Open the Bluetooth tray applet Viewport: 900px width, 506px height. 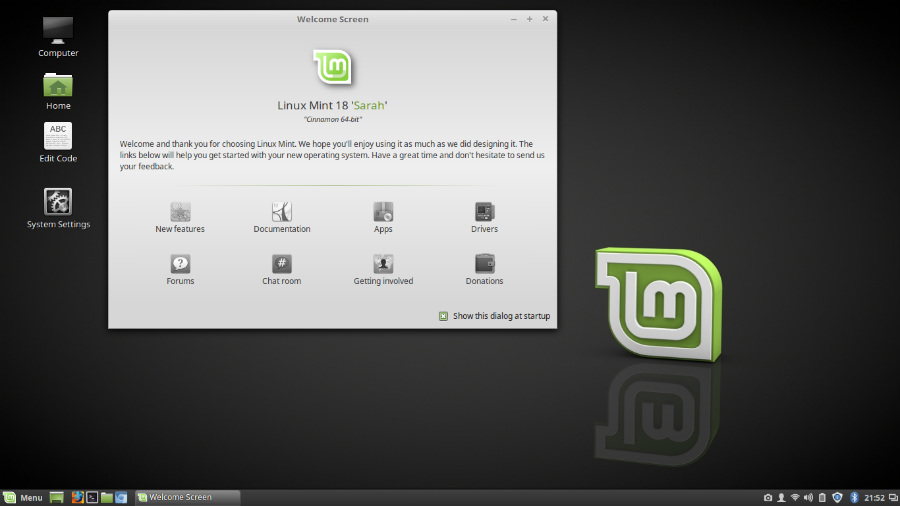[x=854, y=497]
